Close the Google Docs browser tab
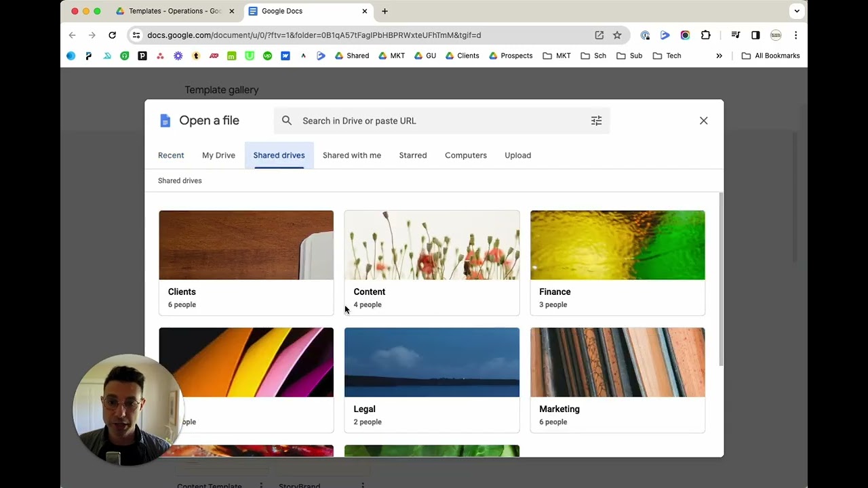868x488 pixels. [x=364, y=11]
